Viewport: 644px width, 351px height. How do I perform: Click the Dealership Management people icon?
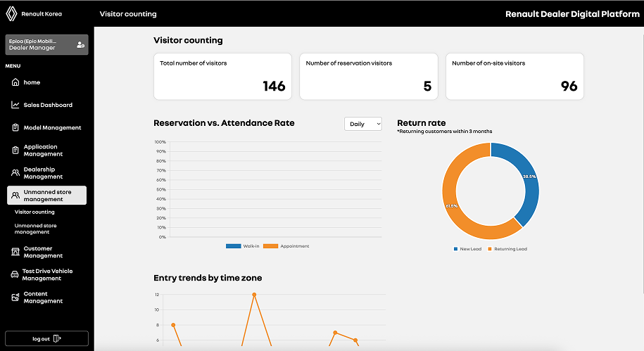15,173
